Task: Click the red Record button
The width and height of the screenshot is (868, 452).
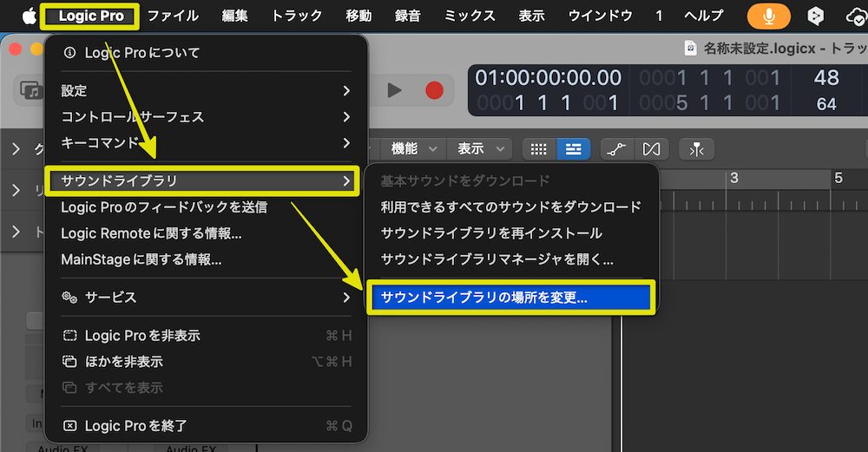Action: (x=435, y=90)
